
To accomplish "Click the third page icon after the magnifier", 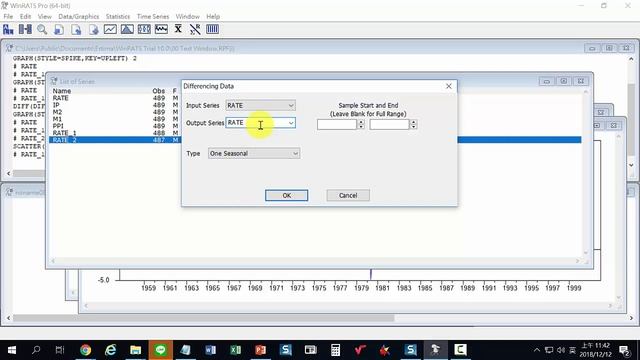I will [x=93, y=29].
